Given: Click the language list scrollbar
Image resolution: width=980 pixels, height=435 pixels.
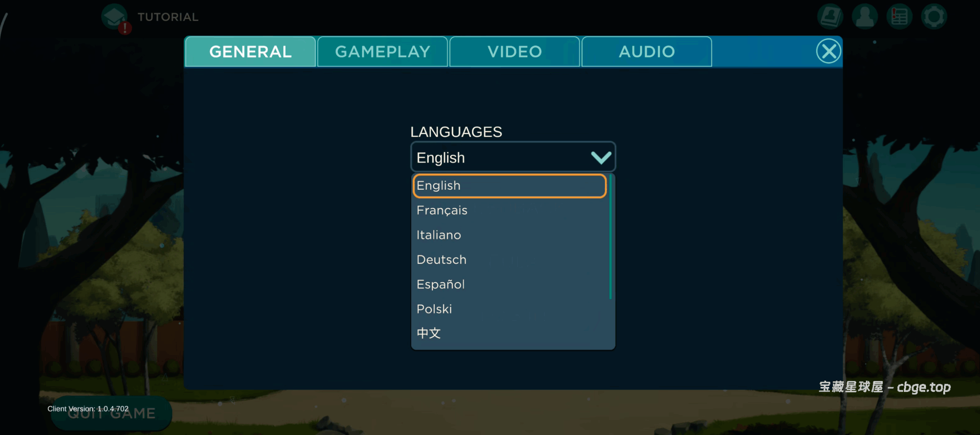Looking at the screenshot, I should tap(611, 237).
